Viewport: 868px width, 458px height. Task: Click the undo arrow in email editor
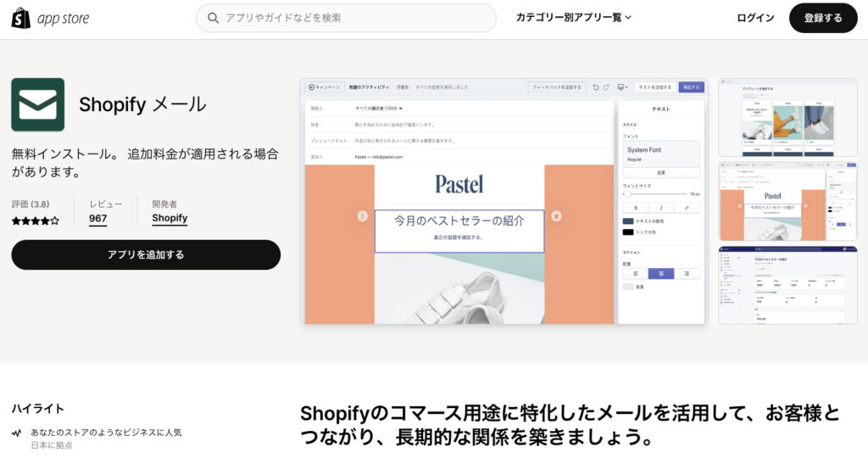596,87
